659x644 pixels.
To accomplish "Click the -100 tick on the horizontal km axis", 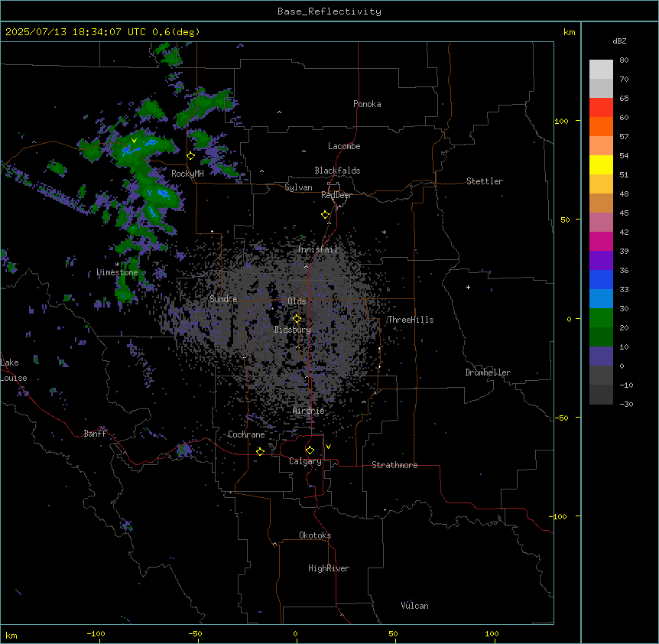I will pos(96,633).
